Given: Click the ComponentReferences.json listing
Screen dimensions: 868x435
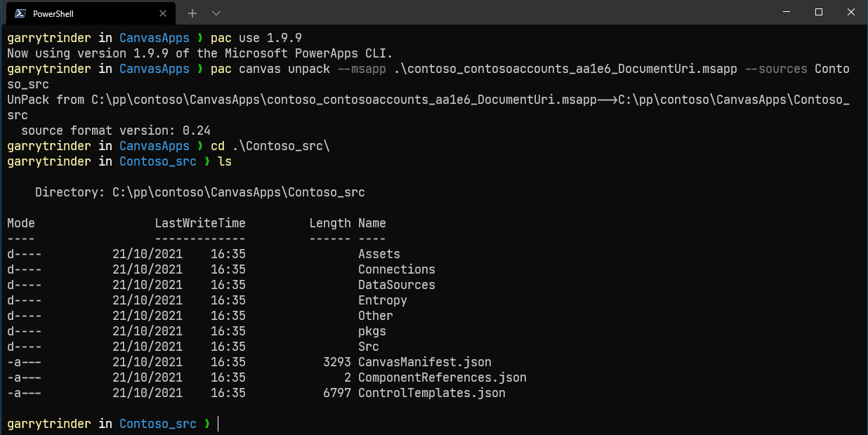Looking at the screenshot, I should click(x=442, y=377).
